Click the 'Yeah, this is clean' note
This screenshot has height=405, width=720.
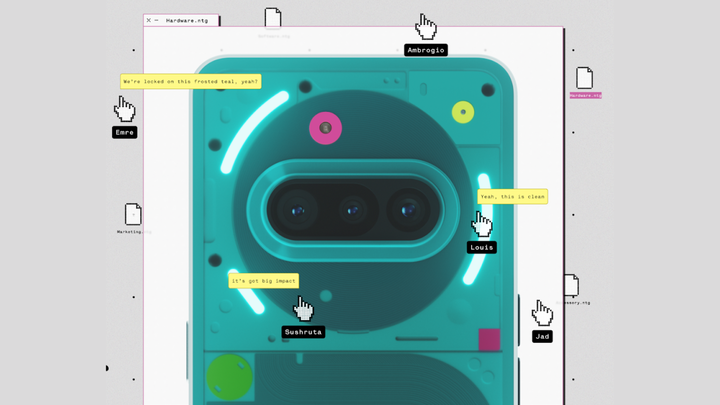pos(512,197)
